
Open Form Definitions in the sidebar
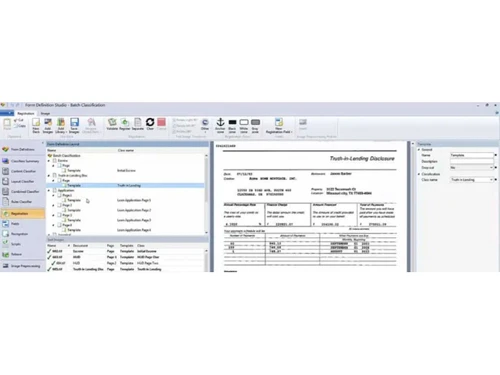(22, 150)
